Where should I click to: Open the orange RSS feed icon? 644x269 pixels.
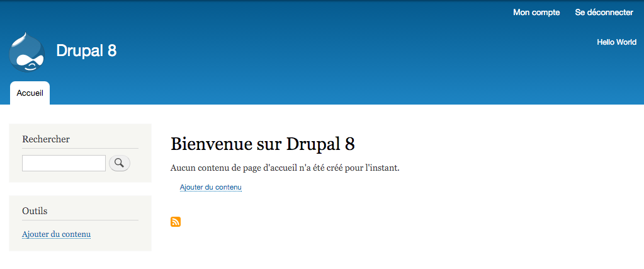click(x=176, y=222)
